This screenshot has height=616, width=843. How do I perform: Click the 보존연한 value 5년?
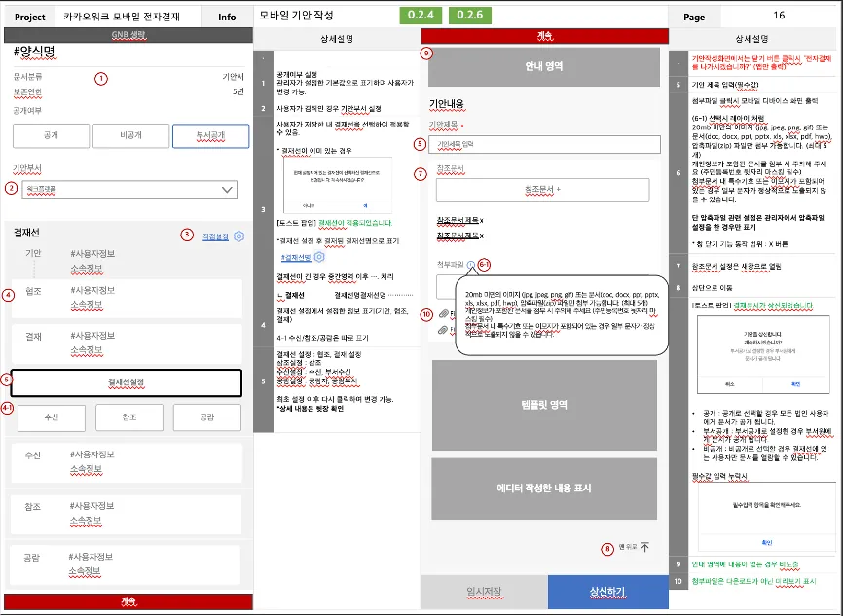[238, 91]
